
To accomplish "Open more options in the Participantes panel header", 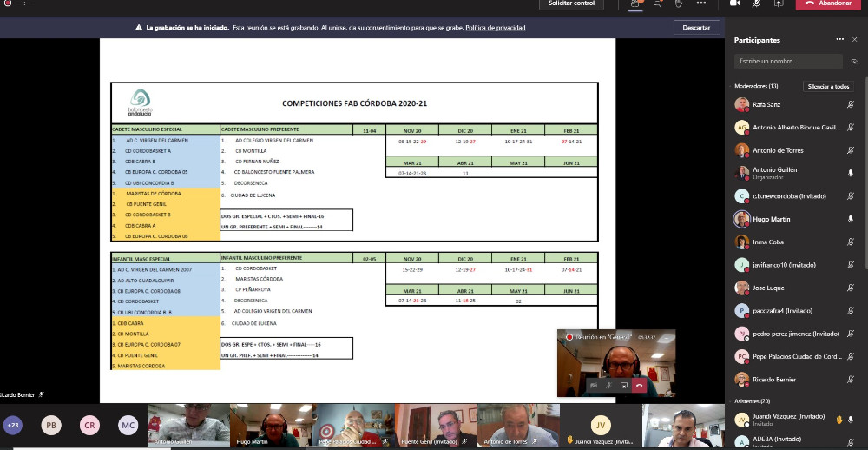I will point(839,39).
